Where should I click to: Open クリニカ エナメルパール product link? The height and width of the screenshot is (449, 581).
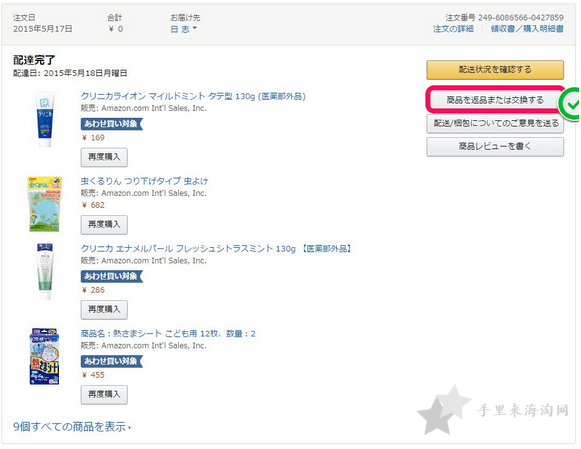216,249
